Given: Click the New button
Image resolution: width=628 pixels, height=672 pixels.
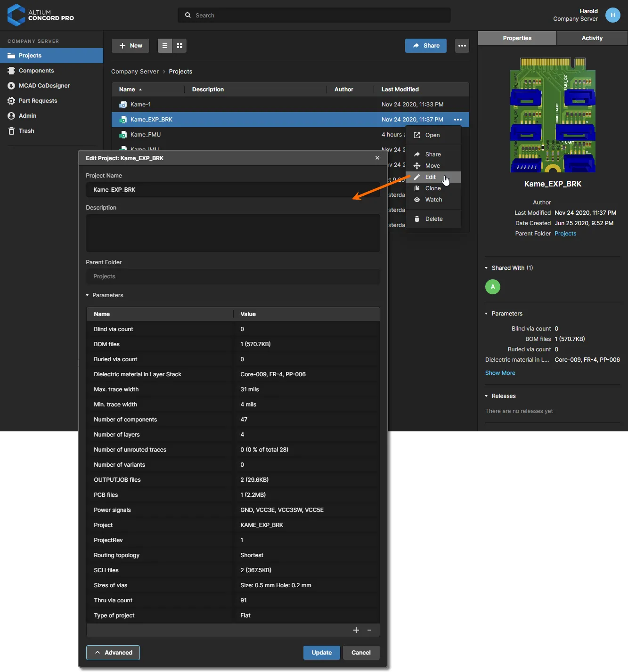Looking at the screenshot, I should tap(130, 46).
